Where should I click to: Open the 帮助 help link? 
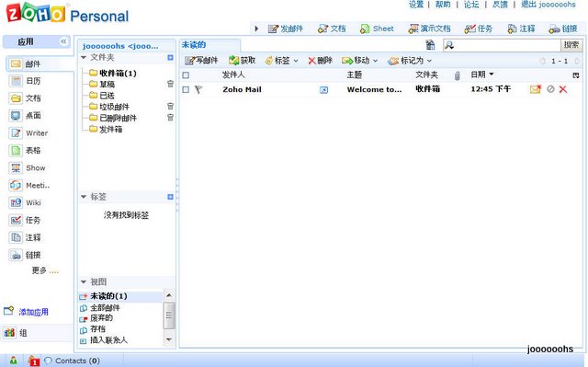(x=443, y=5)
